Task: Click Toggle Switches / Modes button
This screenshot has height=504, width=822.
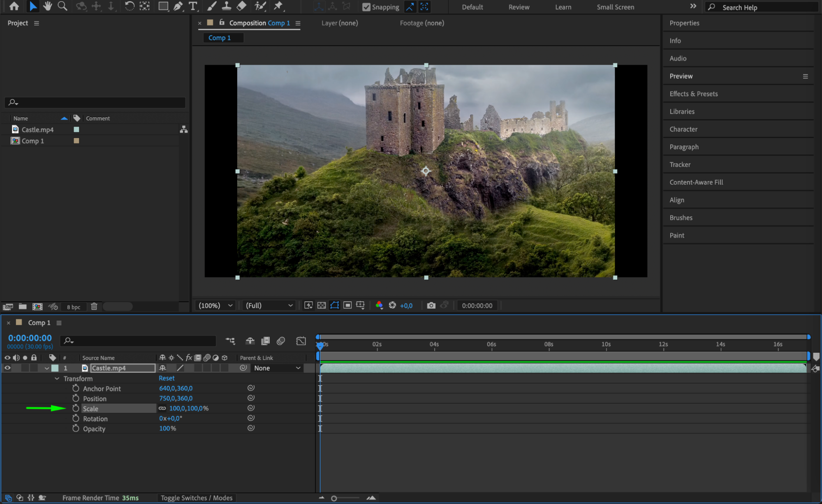Action: (x=197, y=498)
